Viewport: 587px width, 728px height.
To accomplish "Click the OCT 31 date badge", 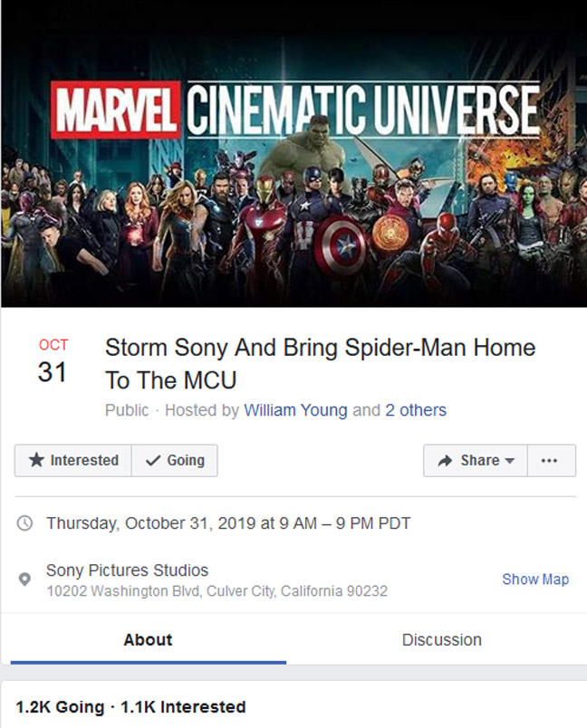I will click(x=53, y=357).
